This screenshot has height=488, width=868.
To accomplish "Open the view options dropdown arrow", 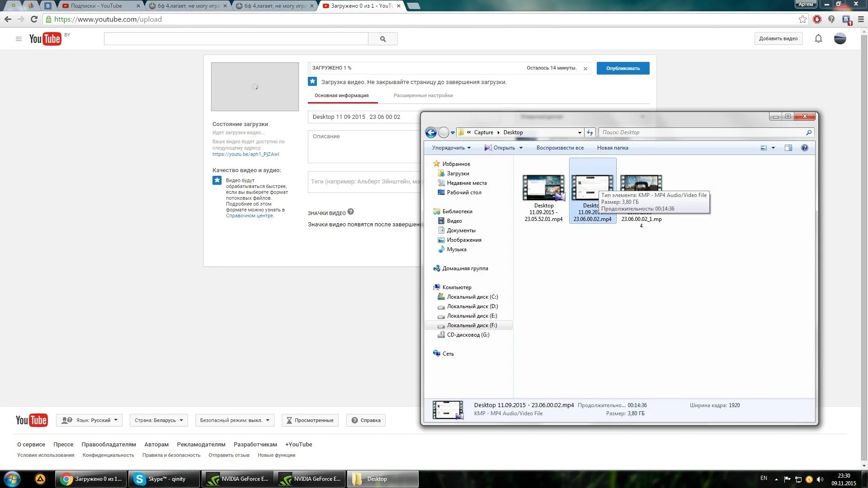I will [x=773, y=148].
